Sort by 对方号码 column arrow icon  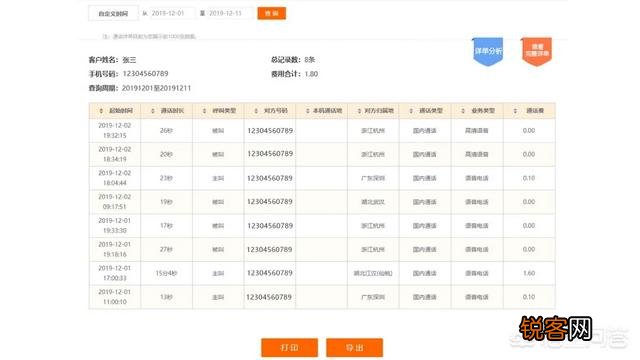[256, 111]
